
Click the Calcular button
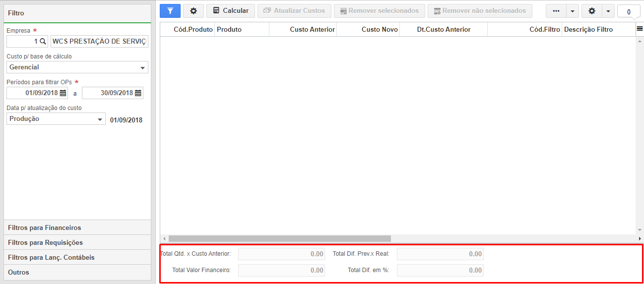(231, 11)
